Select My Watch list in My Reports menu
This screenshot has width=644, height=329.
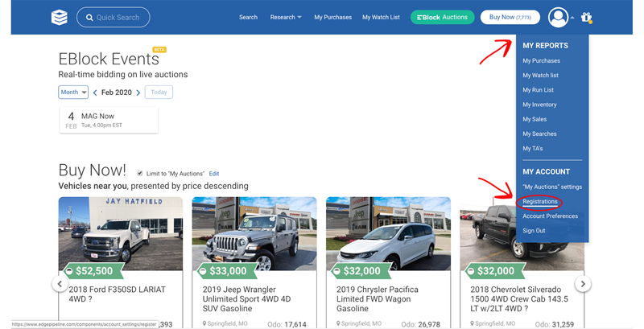click(540, 76)
